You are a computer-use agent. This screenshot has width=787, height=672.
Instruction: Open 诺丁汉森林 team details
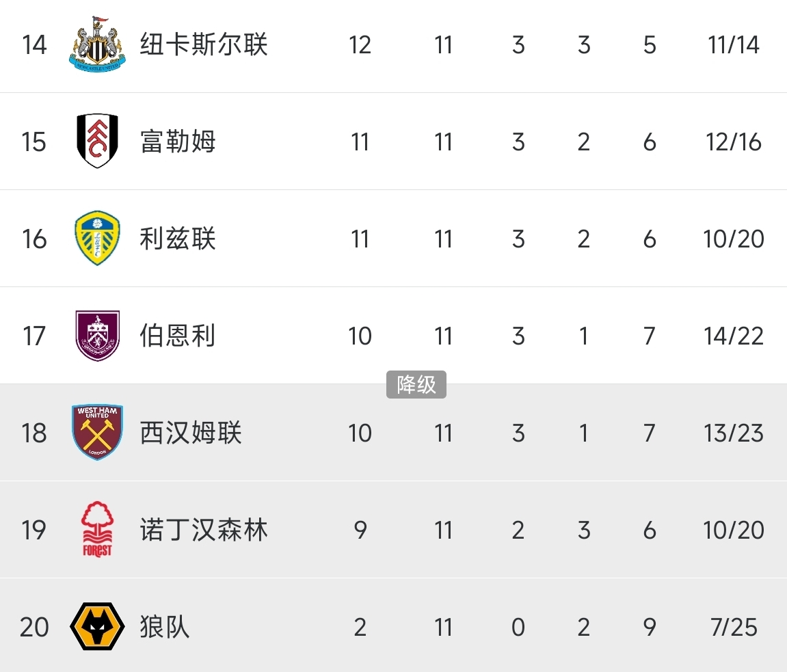[x=204, y=530]
